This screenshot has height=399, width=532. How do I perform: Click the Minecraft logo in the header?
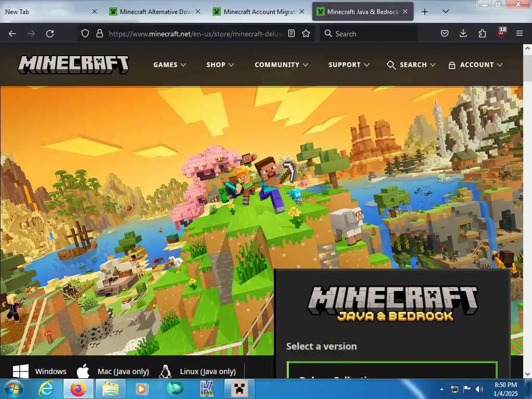73,64
